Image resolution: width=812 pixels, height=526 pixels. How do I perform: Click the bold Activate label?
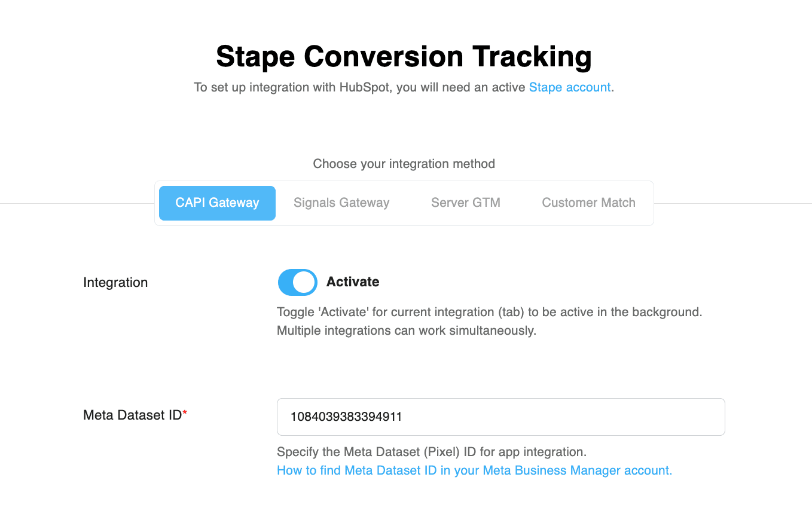[x=353, y=282]
